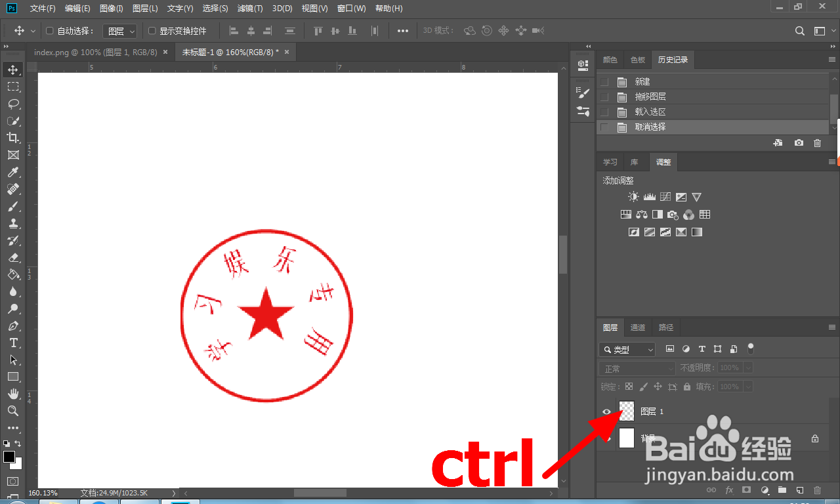
Task: Select the History Brush tool
Action: tap(13, 240)
